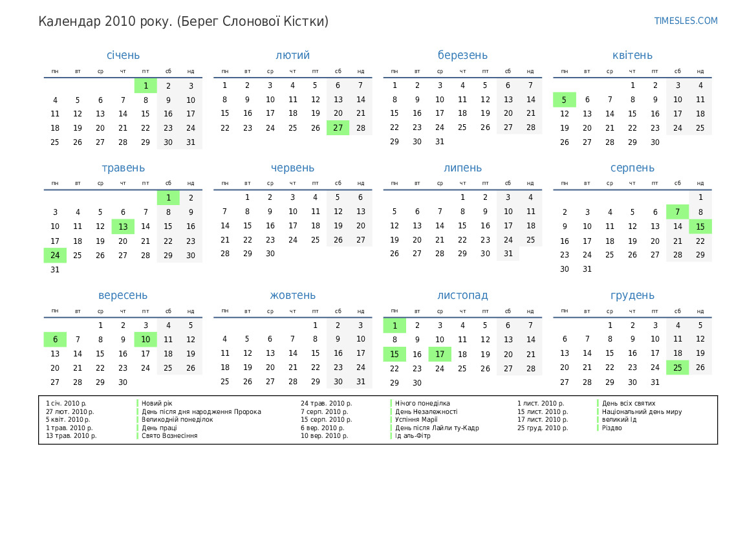Click legend date '24 трав. 2010 р.'
The image size is (756, 535).
(x=327, y=403)
